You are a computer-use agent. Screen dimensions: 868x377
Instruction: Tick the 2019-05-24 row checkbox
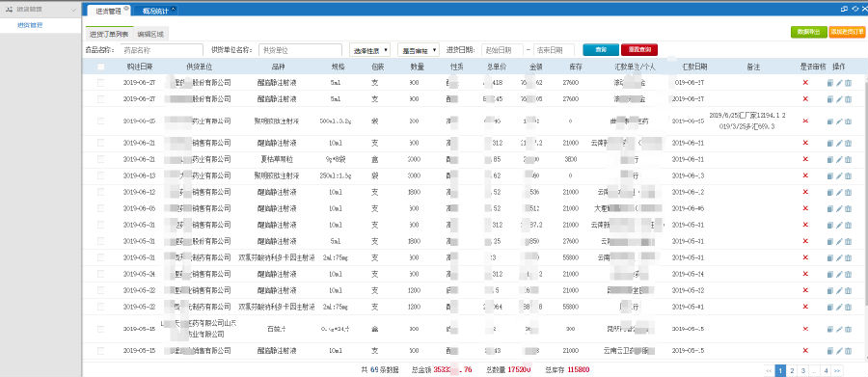(100, 274)
